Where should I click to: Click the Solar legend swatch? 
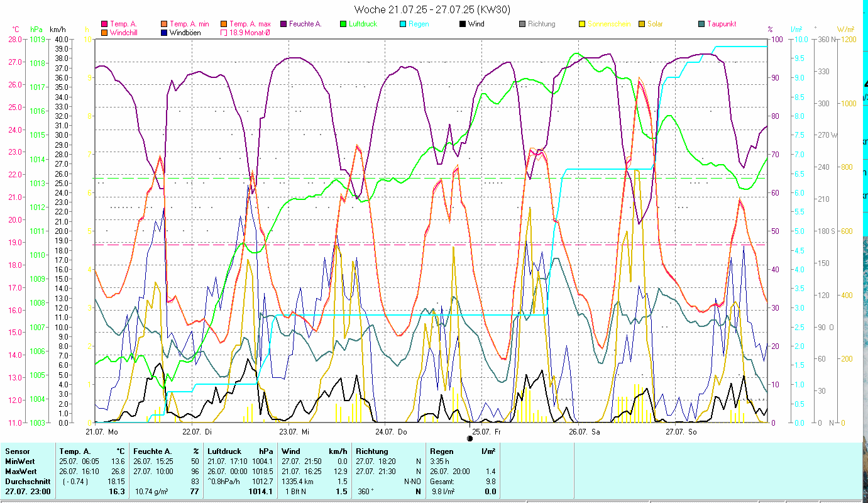coord(642,25)
